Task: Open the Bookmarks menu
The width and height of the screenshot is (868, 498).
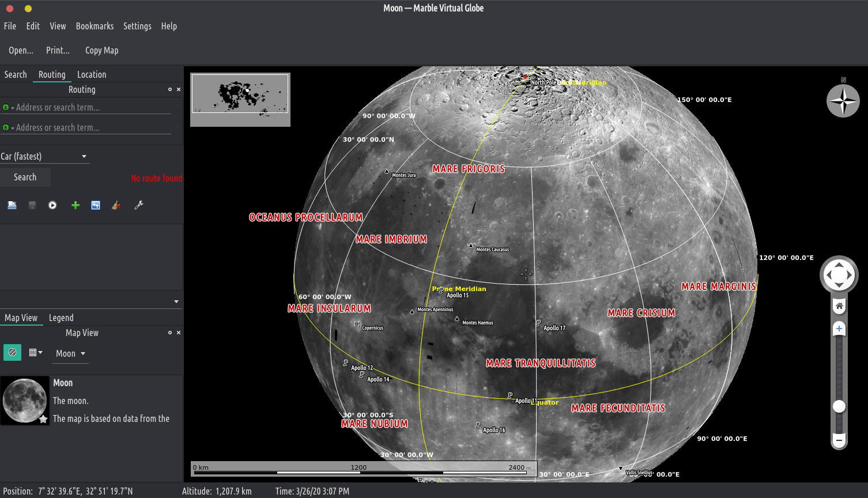Action: pos(95,26)
